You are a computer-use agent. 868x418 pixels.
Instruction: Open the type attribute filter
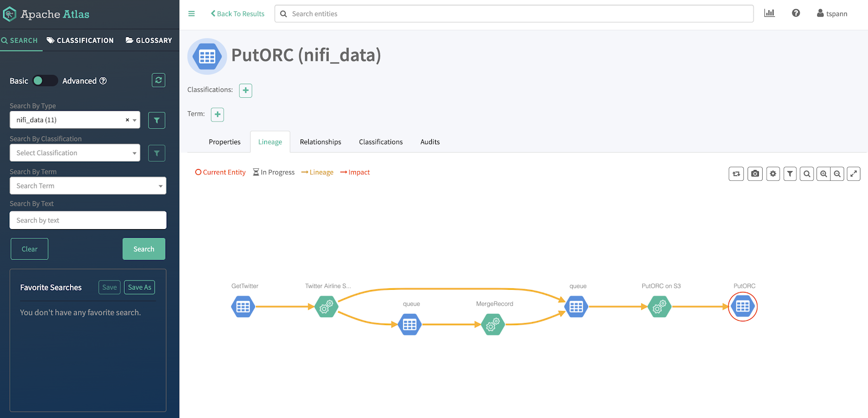coord(157,121)
